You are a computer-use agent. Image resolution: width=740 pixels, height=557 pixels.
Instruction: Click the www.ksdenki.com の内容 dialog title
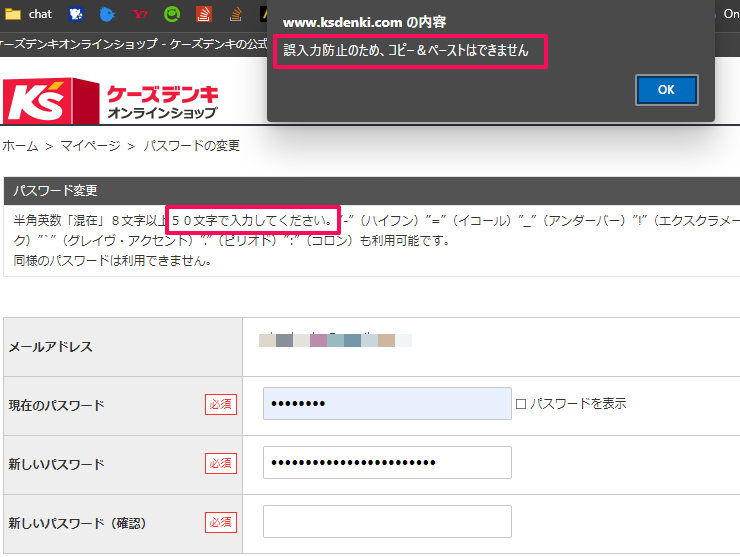(x=364, y=22)
